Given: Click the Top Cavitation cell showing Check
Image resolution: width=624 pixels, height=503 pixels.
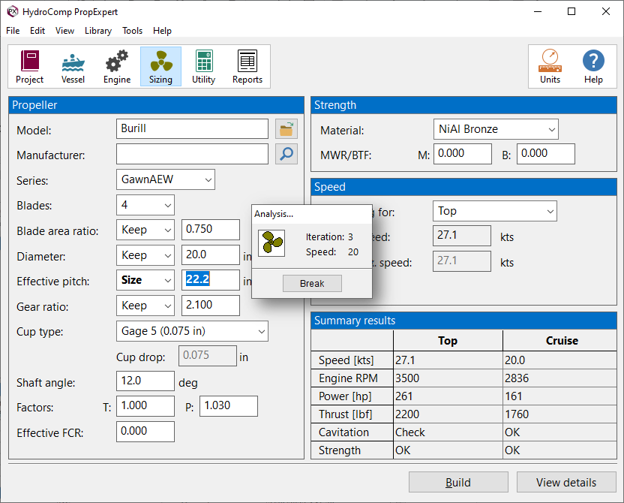Looking at the screenshot, I should click(448, 432).
